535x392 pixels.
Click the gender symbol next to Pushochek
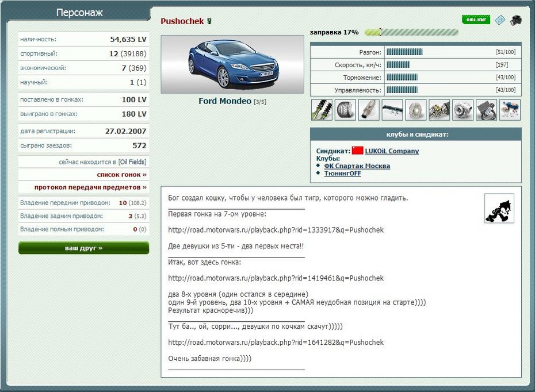click(210, 21)
